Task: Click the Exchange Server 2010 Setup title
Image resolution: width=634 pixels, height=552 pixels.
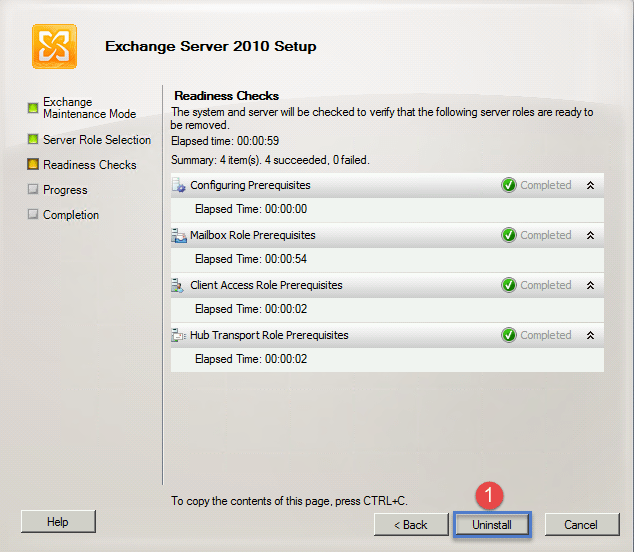Action: click(211, 47)
